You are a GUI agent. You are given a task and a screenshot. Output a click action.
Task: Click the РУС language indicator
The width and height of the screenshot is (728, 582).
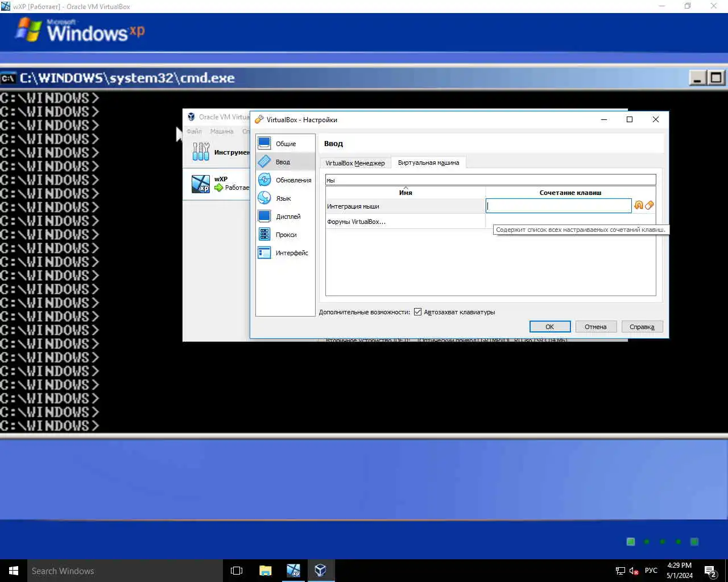651,571
